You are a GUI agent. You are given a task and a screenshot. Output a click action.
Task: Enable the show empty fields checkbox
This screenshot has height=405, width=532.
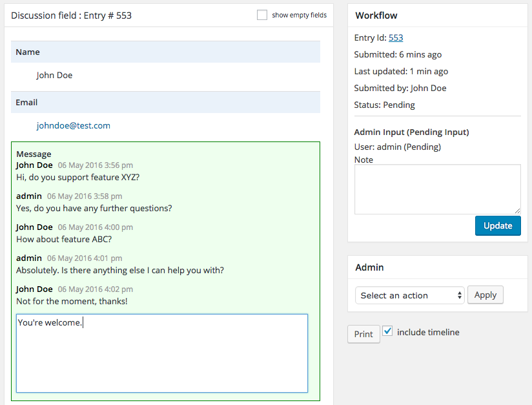(x=262, y=15)
